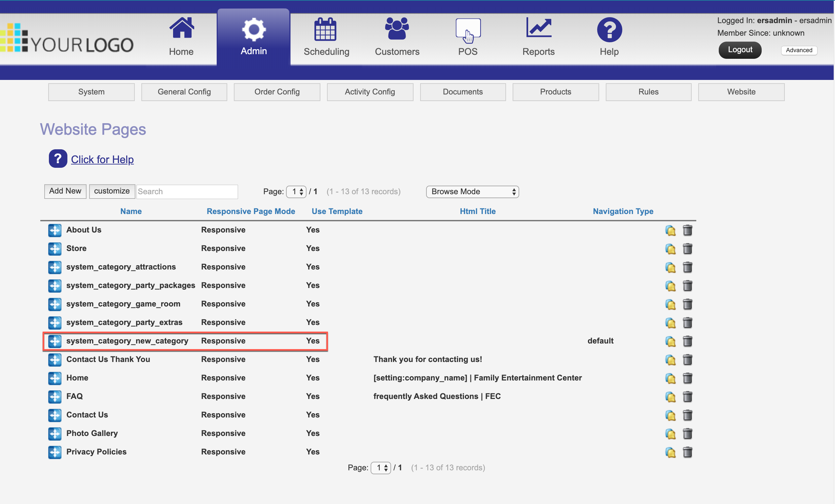Open the Website tab

pyautogui.click(x=742, y=92)
